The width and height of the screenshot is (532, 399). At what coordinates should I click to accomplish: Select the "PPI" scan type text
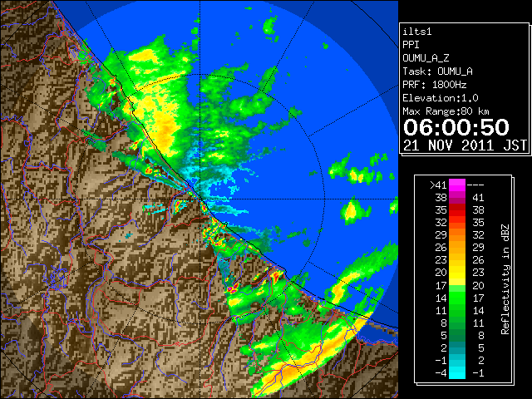(x=411, y=45)
